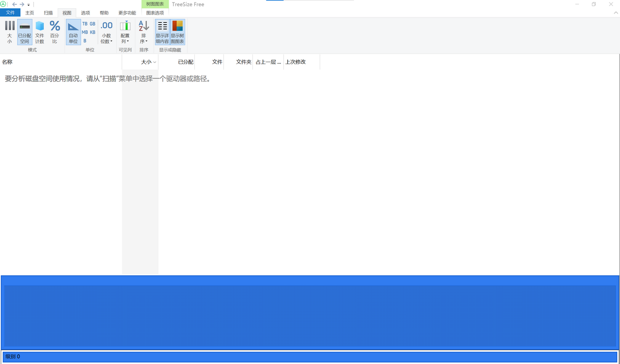Toggle Show Details view
The height and width of the screenshot is (364, 620).
[162, 31]
